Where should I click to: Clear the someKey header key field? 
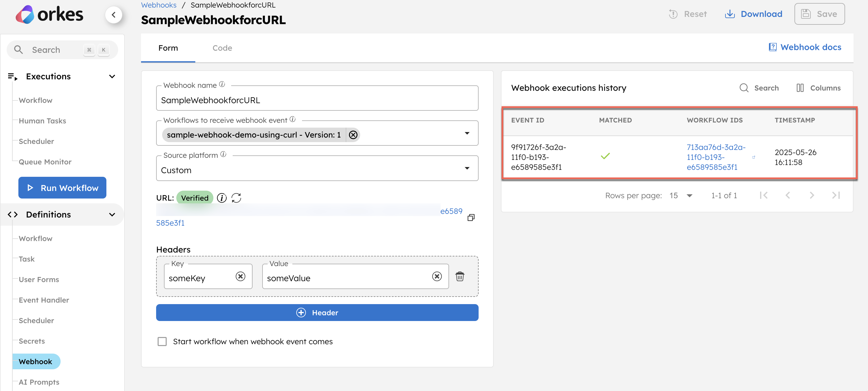[x=240, y=277]
